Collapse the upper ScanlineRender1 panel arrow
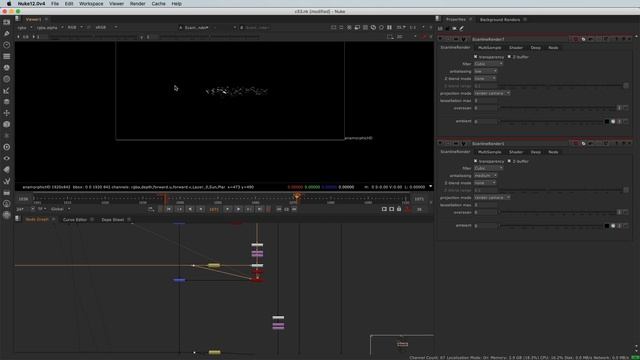Image resolution: width=640 pixels, height=360 pixels. (x=440, y=39)
